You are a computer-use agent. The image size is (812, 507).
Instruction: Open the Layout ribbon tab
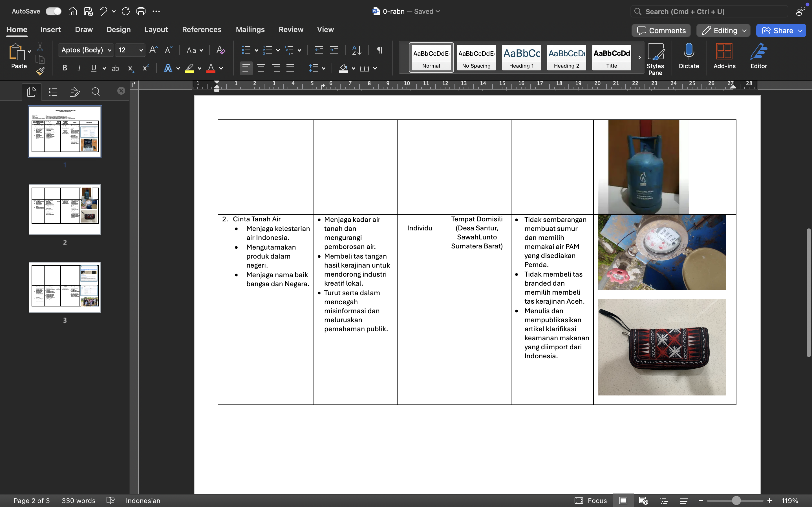(156, 30)
